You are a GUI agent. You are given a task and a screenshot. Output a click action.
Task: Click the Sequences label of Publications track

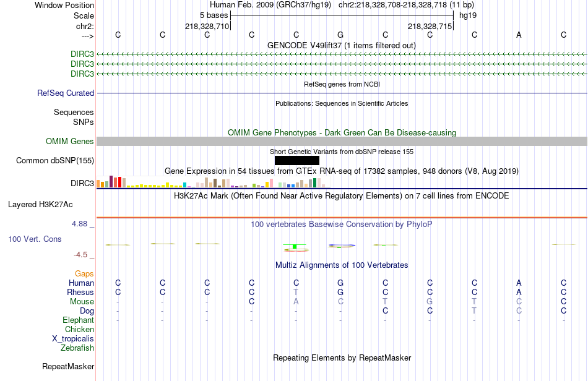pyautogui.click(x=74, y=112)
